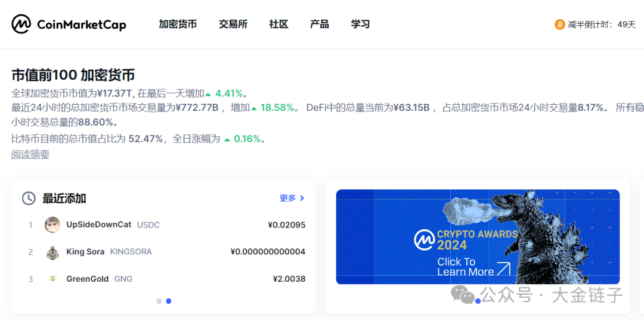Click the UpSideDownCat coin avatar

(52, 225)
